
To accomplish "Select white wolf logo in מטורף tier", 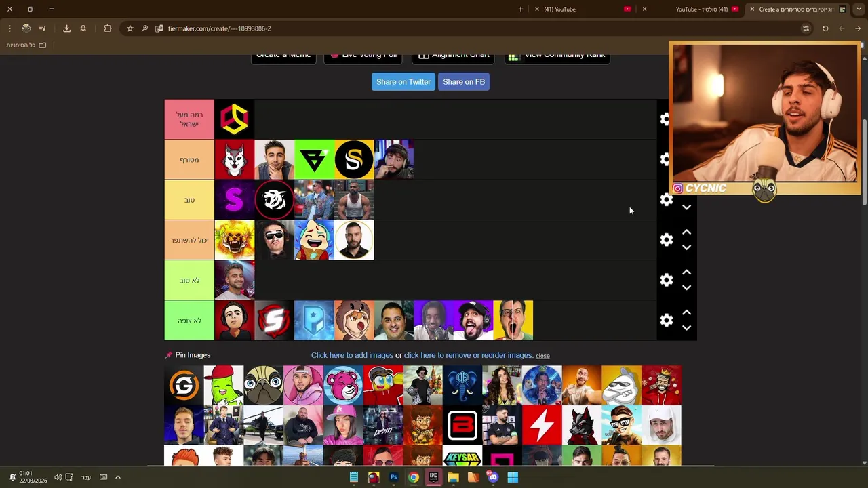I will [234, 160].
